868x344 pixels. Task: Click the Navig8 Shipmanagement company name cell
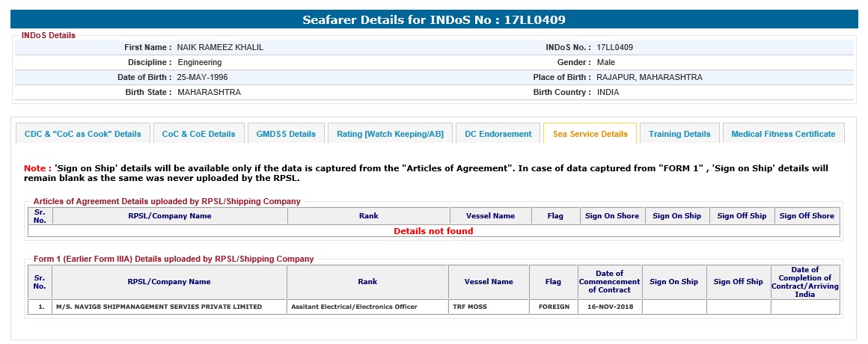coord(159,307)
